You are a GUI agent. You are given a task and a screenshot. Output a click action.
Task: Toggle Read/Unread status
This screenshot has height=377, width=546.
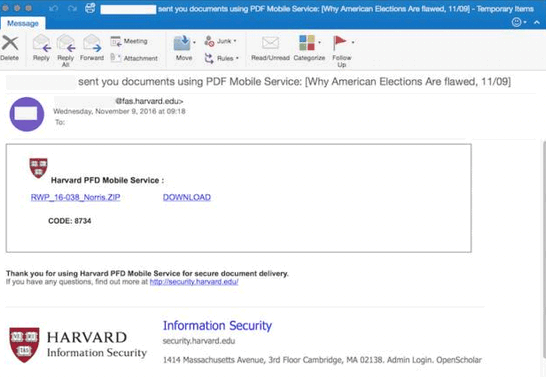(270, 48)
